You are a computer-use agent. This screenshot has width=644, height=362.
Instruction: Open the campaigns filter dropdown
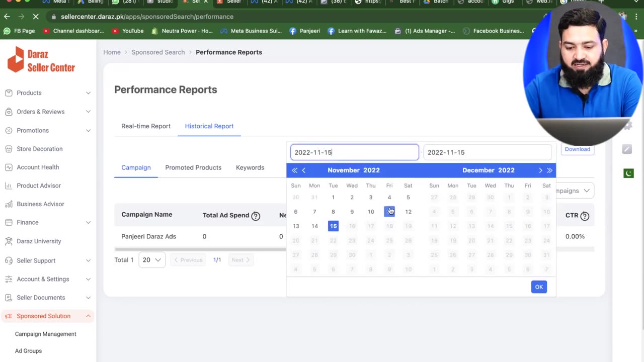click(x=574, y=191)
